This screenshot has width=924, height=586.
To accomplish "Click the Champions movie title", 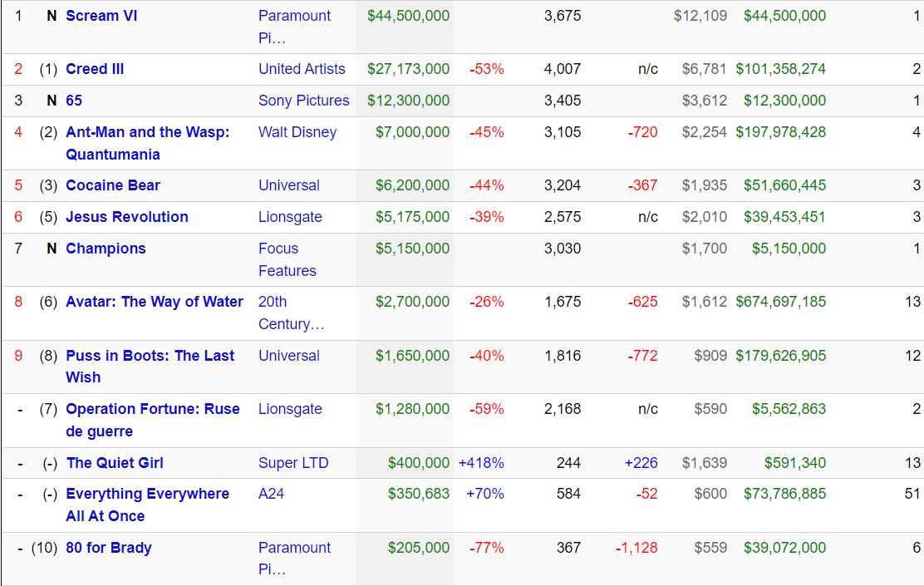I will click(x=106, y=249).
